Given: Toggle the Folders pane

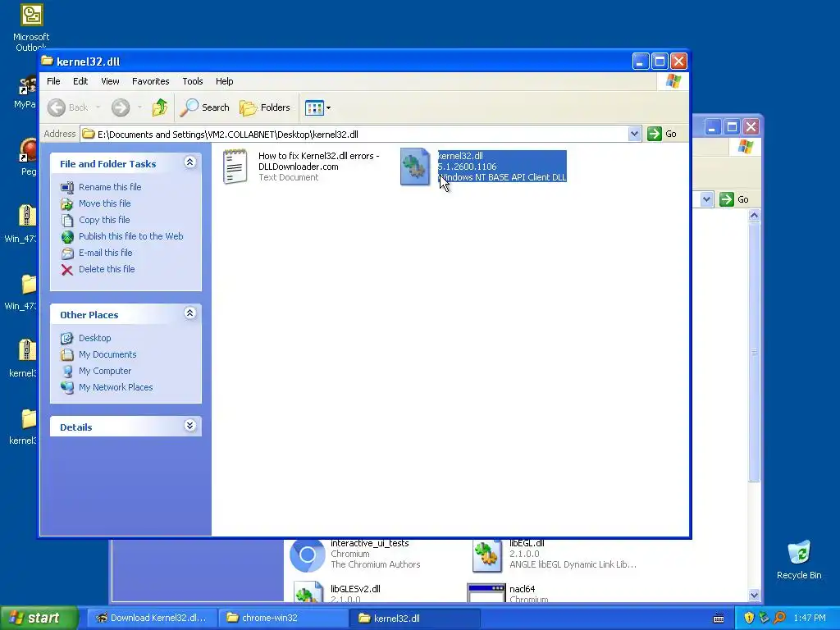Looking at the screenshot, I should 265,107.
